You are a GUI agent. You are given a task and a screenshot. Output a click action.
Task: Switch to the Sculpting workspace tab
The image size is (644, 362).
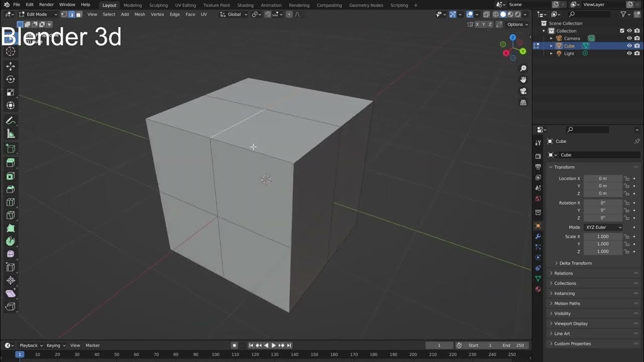coord(158,5)
